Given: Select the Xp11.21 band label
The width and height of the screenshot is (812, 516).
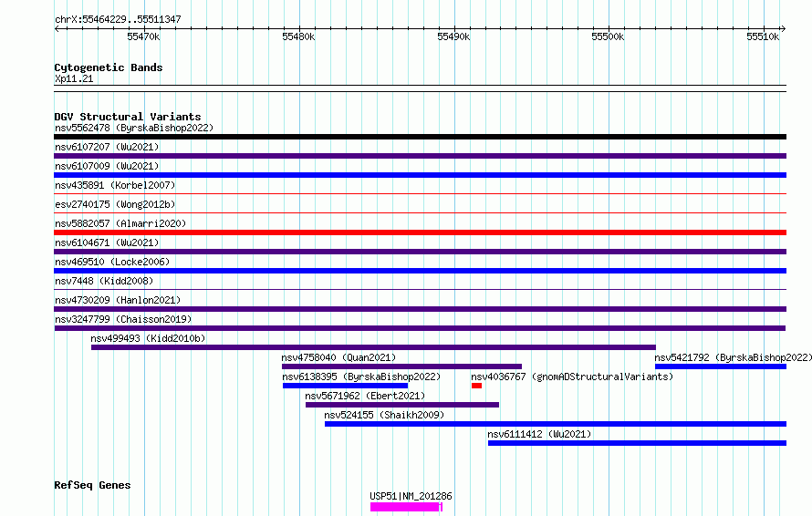Looking at the screenshot, I should tap(74, 78).
